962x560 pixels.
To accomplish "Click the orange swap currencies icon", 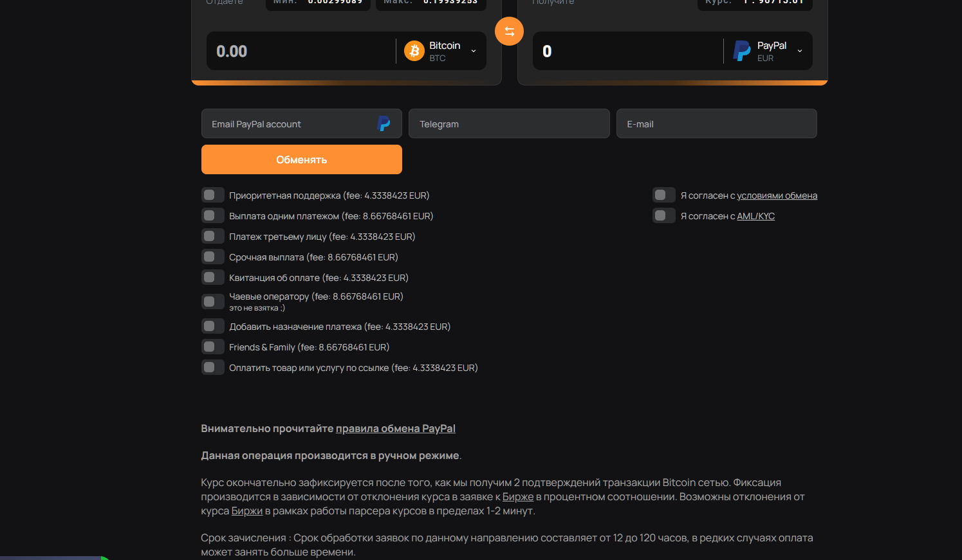I will click(x=509, y=32).
